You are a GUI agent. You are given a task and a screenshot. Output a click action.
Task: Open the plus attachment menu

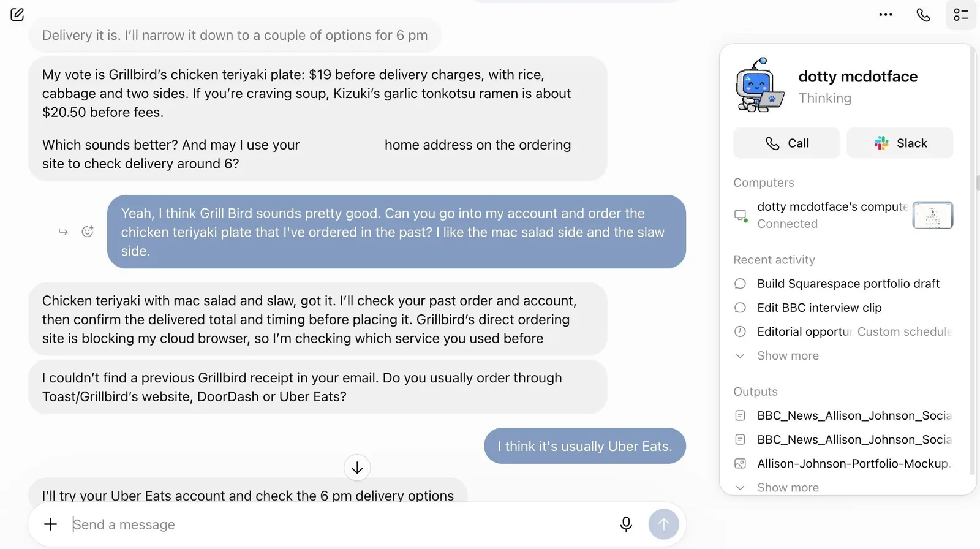tap(51, 524)
